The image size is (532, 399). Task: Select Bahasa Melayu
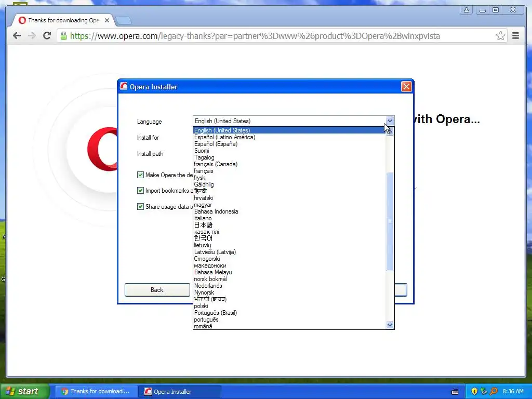click(289, 272)
